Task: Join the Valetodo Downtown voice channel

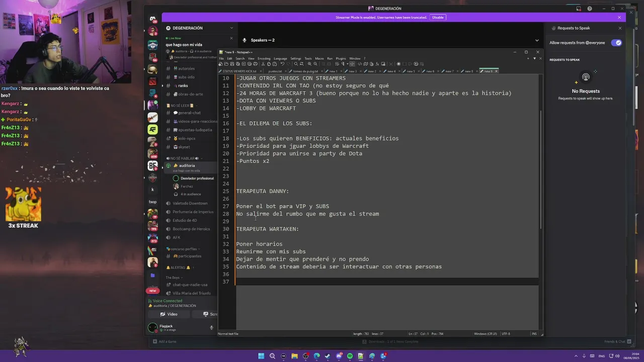Action: (x=190, y=203)
